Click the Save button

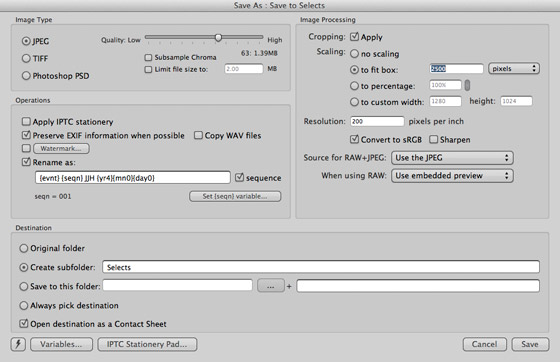point(530,344)
